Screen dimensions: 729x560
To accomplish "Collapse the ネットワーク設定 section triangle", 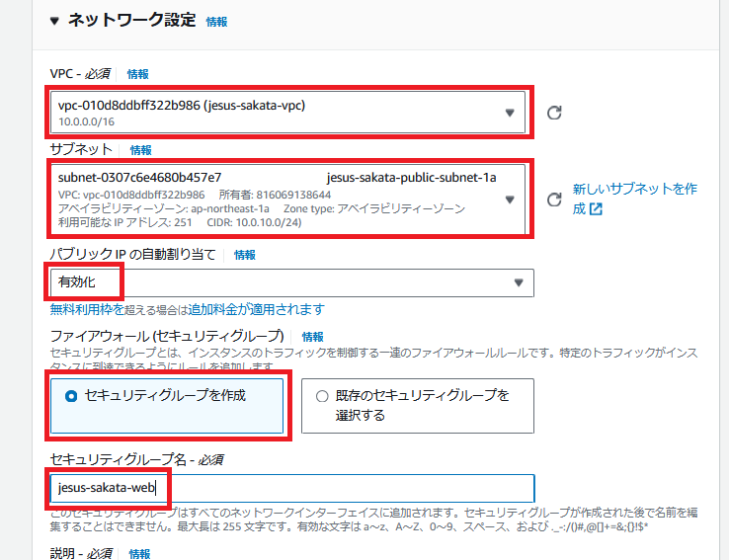I will pyautogui.click(x=54, y=21).
